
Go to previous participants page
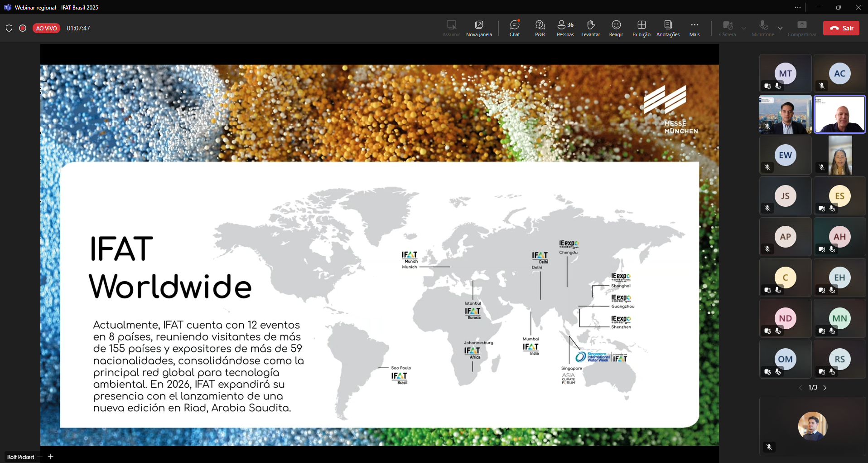[x=800, y=388]
